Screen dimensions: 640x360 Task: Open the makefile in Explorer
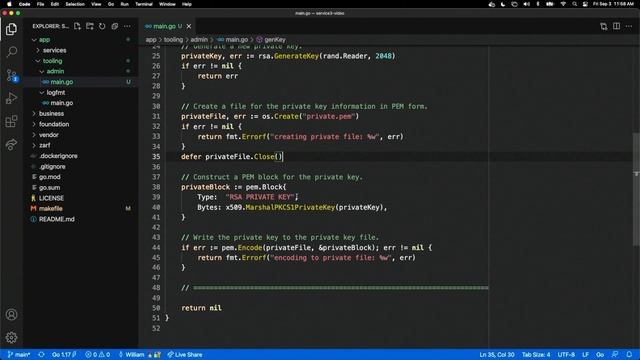pyautogui.click(x=51, y=209)
